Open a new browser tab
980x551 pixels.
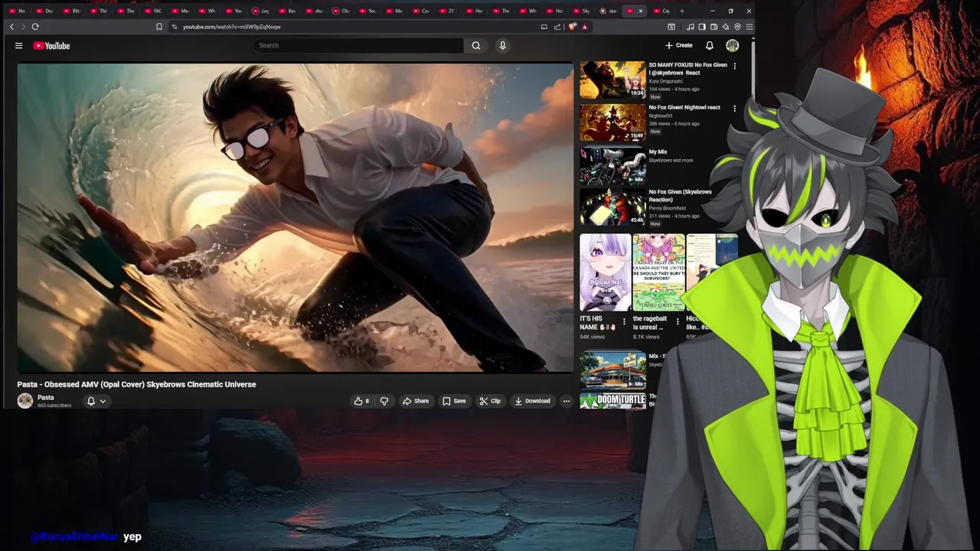681,11
